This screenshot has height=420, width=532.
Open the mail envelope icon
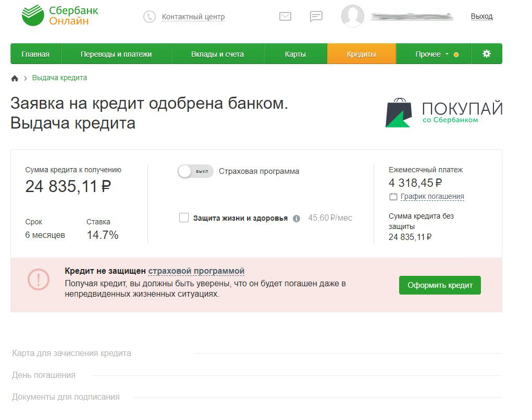[285, 16]
